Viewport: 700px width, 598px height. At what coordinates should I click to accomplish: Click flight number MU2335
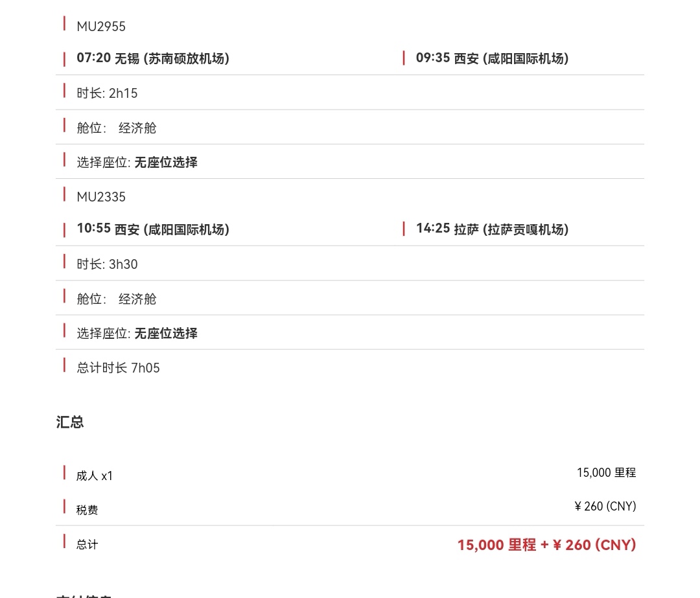point(101,197)
